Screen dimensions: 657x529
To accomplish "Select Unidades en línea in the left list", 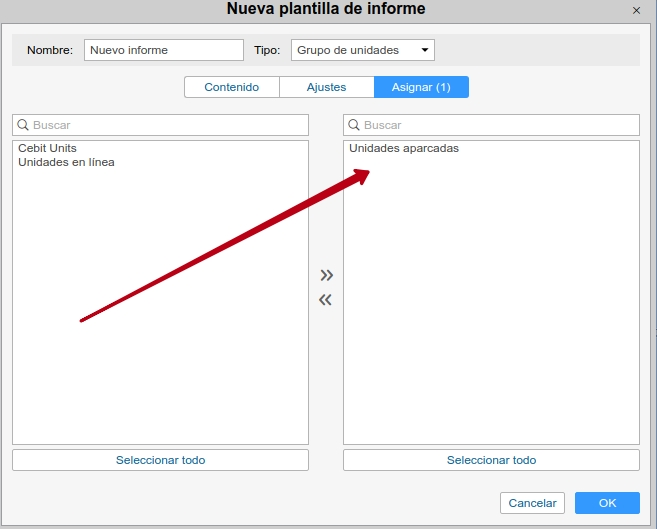I will [x=66, y=162].
